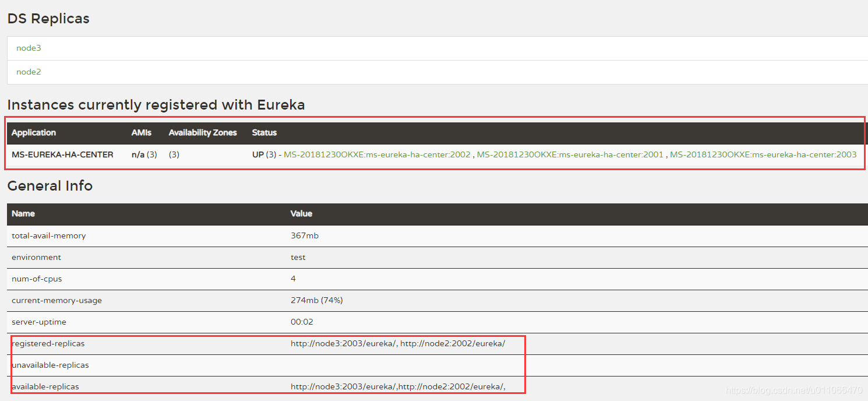Click the Application column header

click(34, 132)
